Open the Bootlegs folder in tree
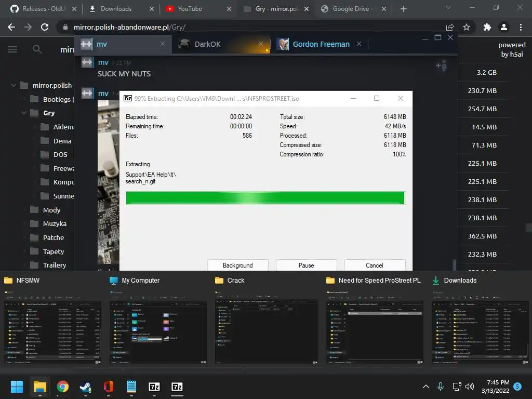The height and width of the screenshot is (399, 532). pos(52,99)
